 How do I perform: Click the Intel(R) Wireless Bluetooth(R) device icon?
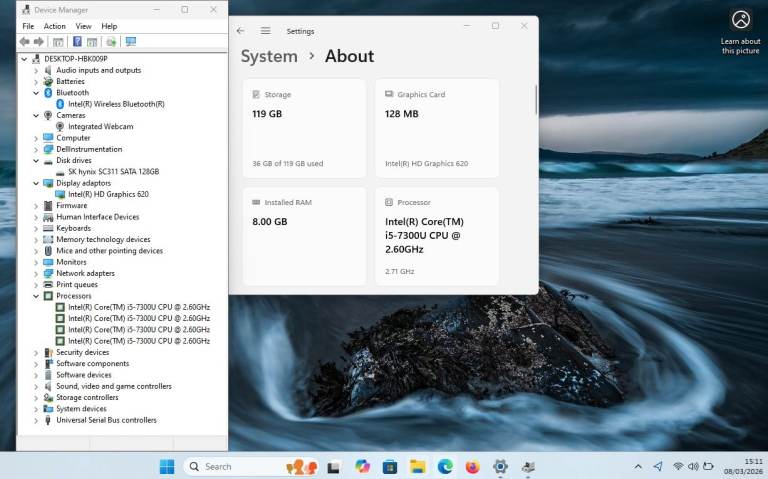tap(60, 104)
